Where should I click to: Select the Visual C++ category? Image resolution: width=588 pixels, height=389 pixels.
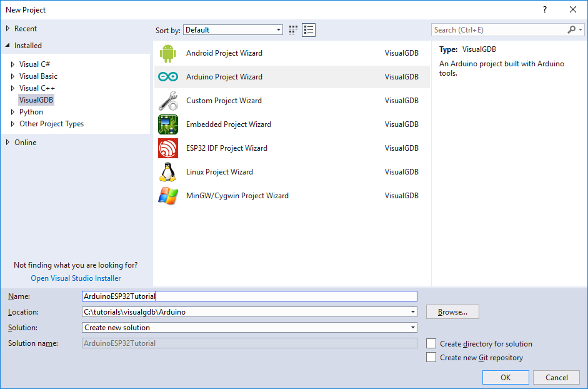coord(37,88)
